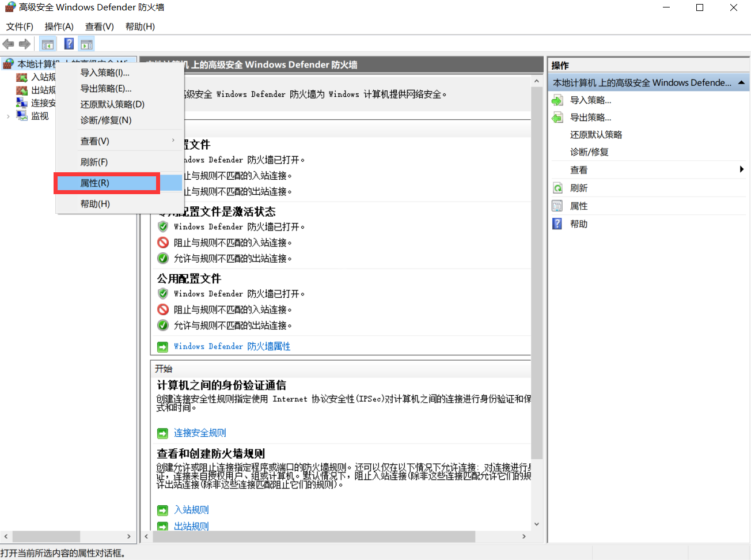Open the 帮助(H) menu in menu bar
This screenshot has height=560, width=751.
click(140, 27)
